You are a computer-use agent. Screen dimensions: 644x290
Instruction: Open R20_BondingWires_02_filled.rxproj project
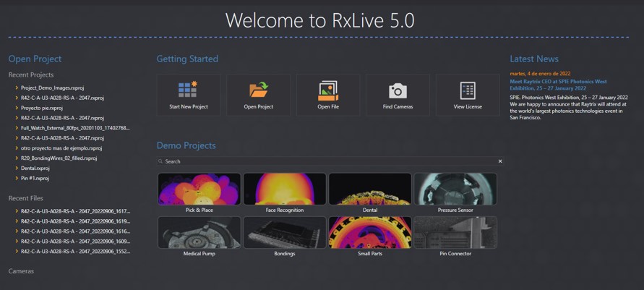pos(59,158)
